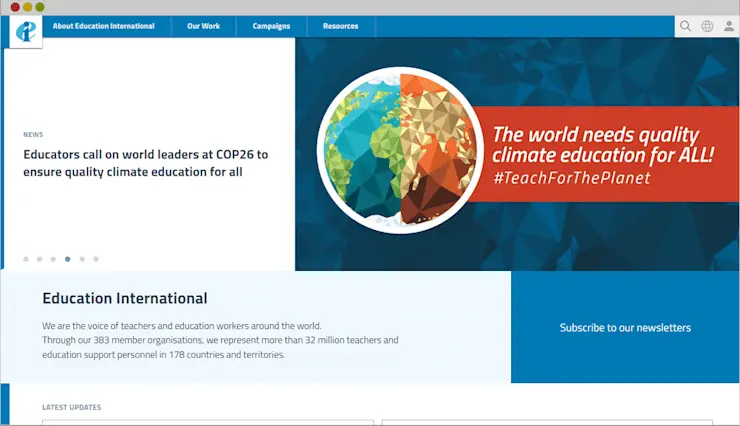Click the NEWS category label
This screenshot has width=740, height=426.
point(33,134)
